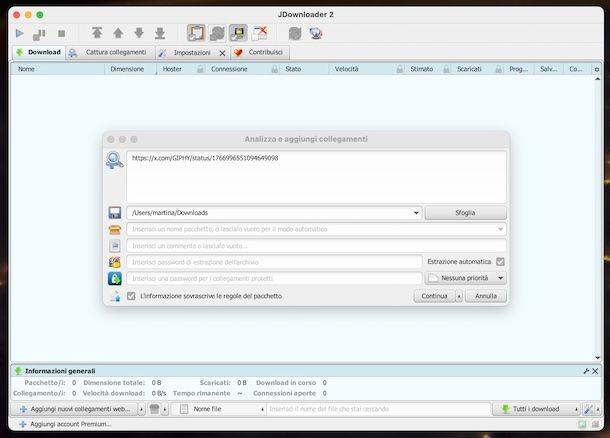Expand arrow beside Aggiungi nuovi collegamenti
The width and height of the screenshot is (610, 438).
click(142, 409)
